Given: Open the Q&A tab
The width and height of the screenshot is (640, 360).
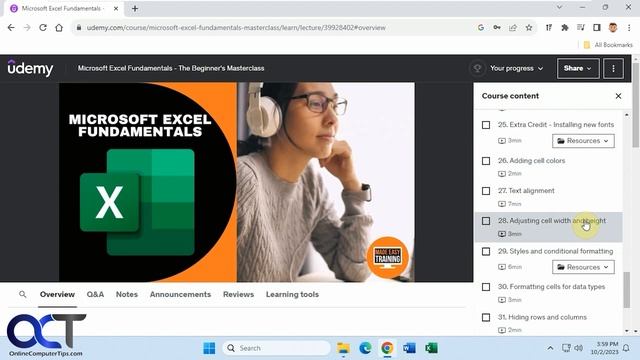Looking at the screenshot, I should coord(95,294).
